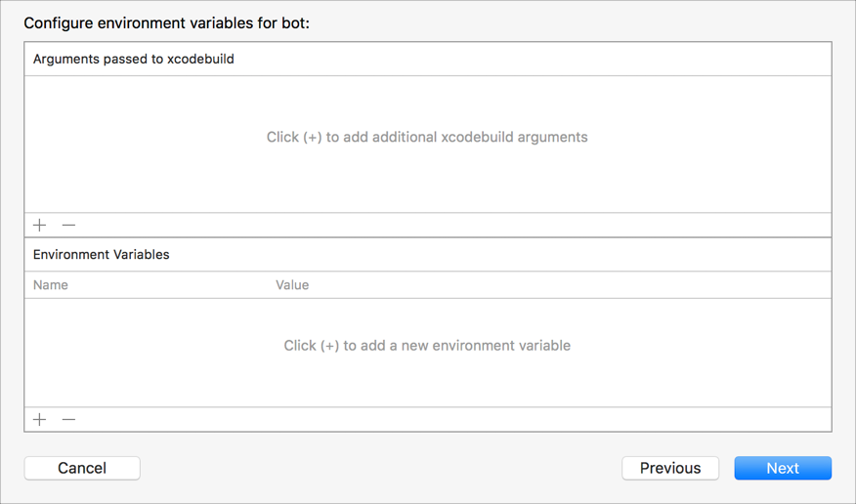
Task: Click blank dialog area between Cancel and Previous
Action: [381, 468]
